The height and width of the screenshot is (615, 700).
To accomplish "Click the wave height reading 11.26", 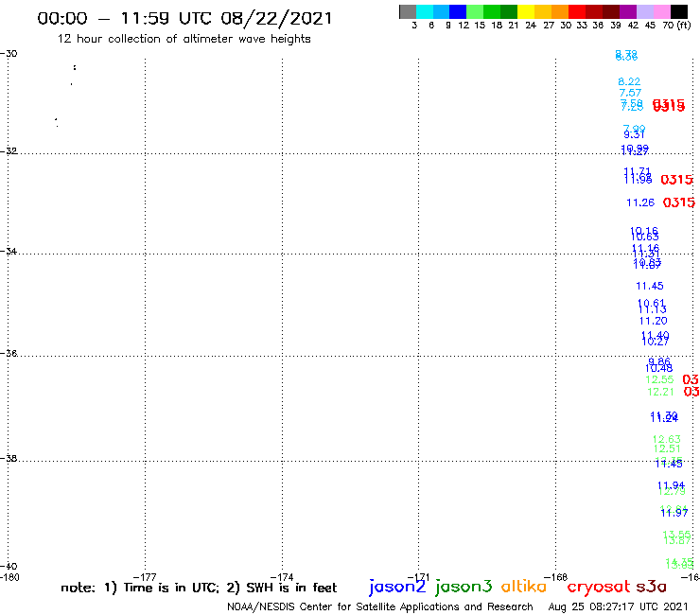I will (x=640, y=202).
